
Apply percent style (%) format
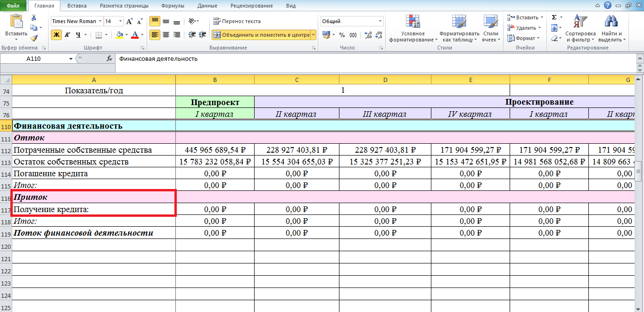pos(342,35)
